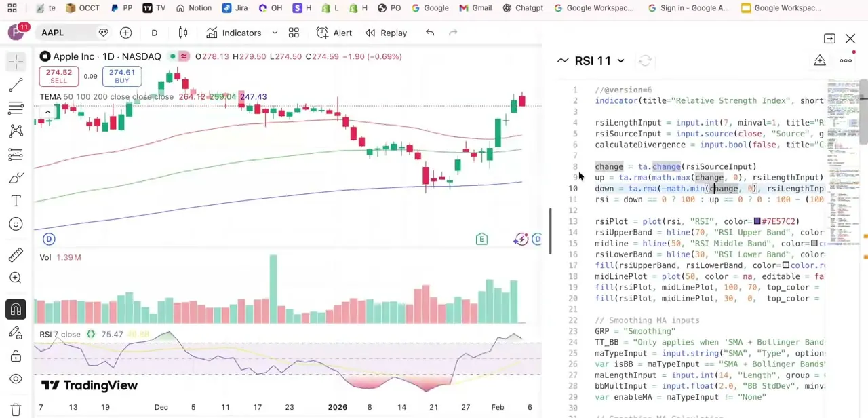Click the diamond icon beside AAPL
868x418 pixels.
point(103,33)
